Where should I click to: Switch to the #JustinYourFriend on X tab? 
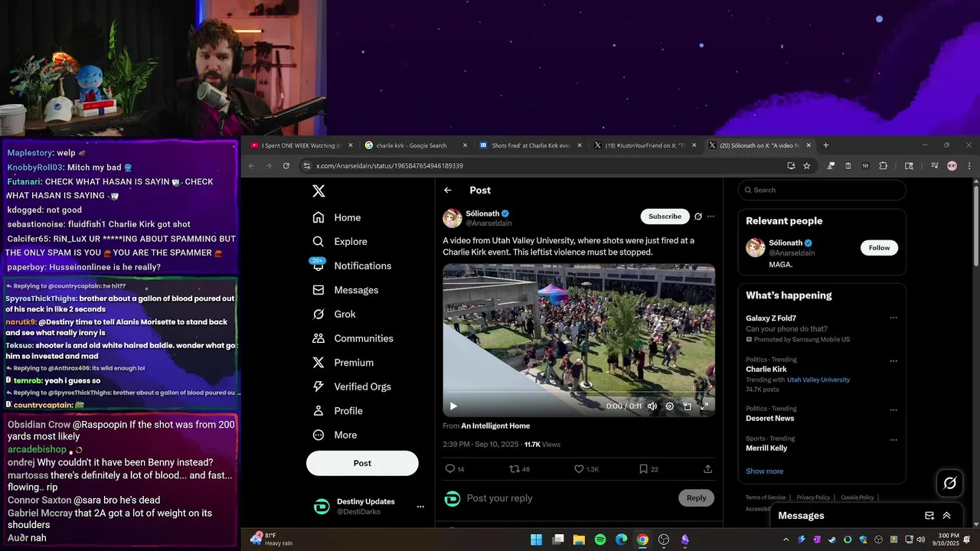coord(645,145)
